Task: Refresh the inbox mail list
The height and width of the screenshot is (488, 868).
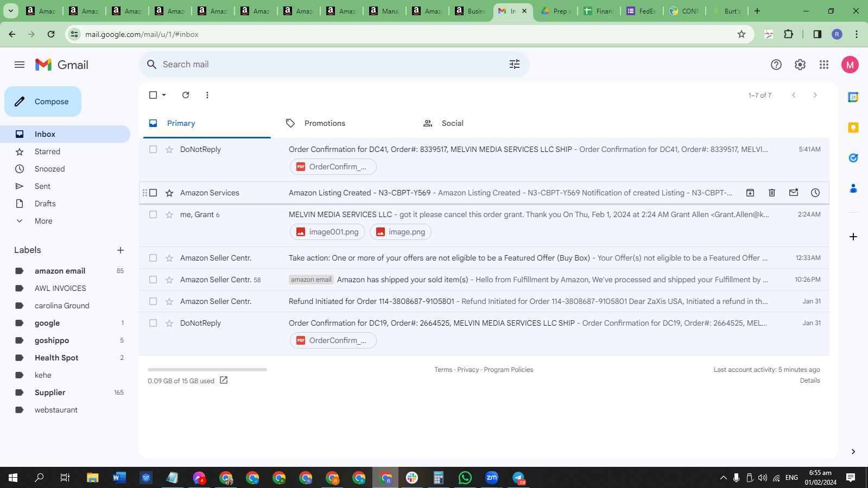Action: (186, 95)
